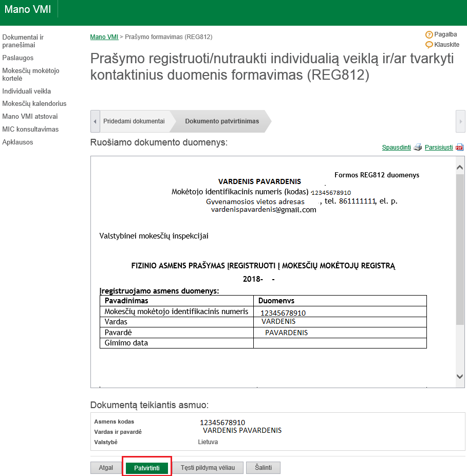
Task: Open Mokesčių kalendorius in sidebar
Action: click(x=34, y=103)
